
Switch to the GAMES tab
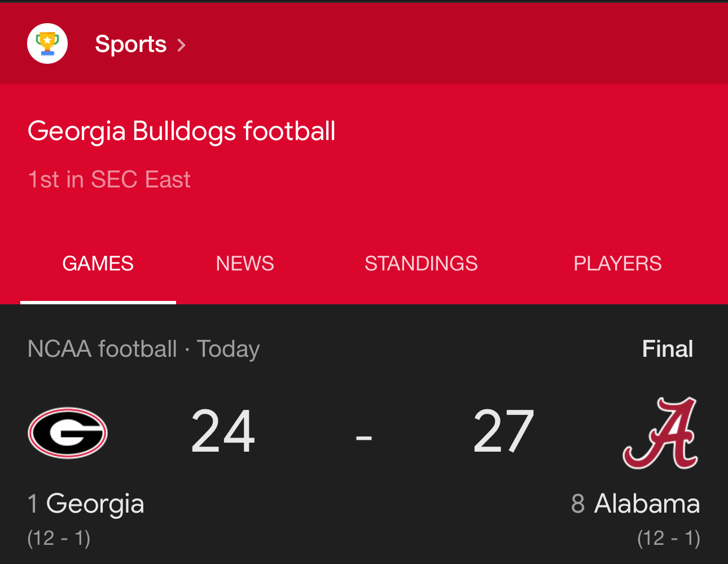coord(98,264)
